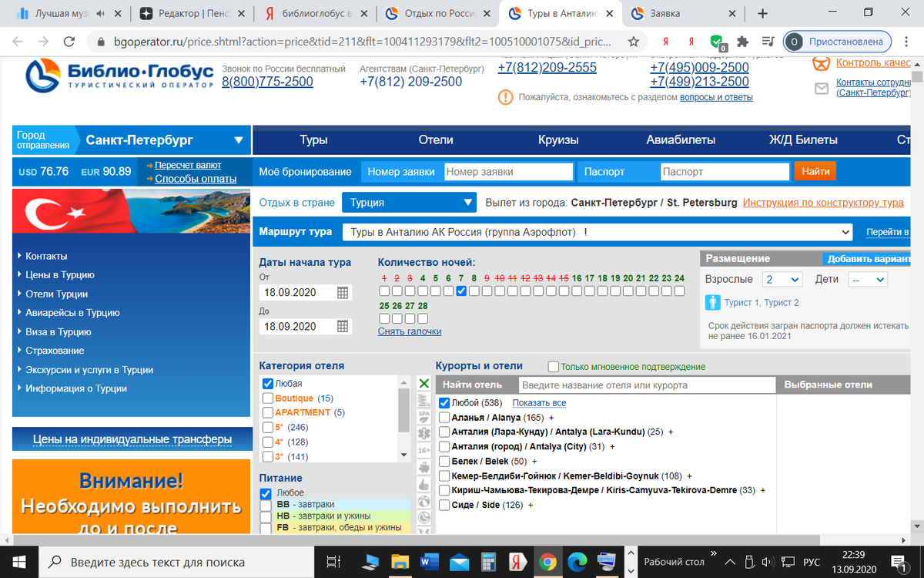Toggle the 16+ adults-only filter icon

point(423,451)
